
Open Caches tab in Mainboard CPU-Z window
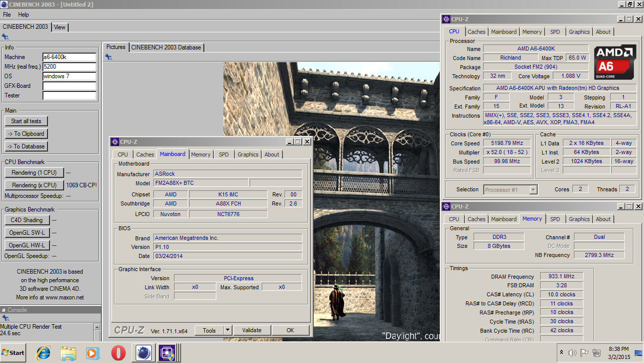point(145,154)
